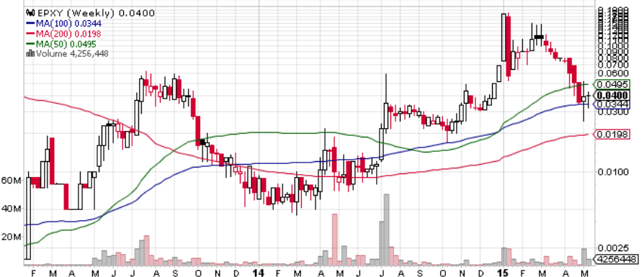Viewport: 644px width, 277px height.
Task: Click the 'MA(100) 0.0344' legend entry
Action: [69, 24]
